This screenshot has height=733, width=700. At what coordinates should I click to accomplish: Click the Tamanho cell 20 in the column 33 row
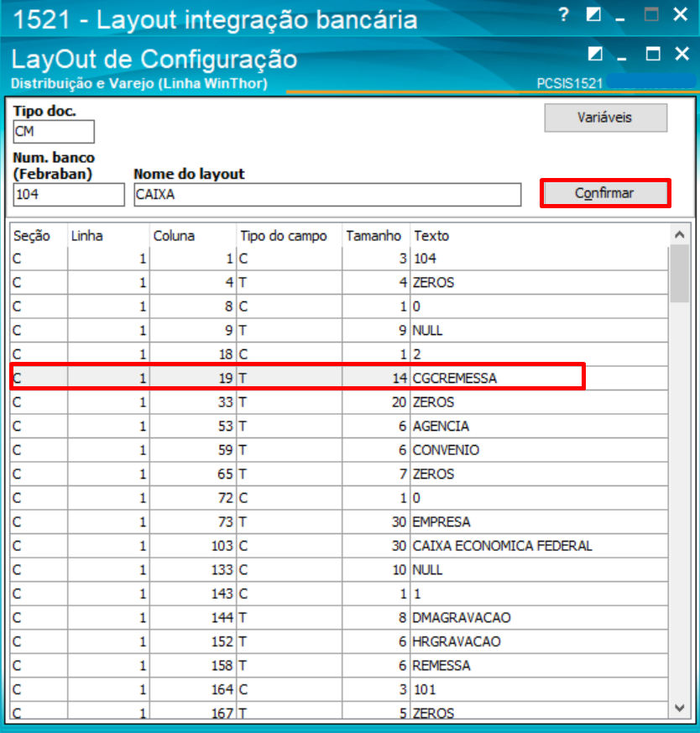(376, 402)
